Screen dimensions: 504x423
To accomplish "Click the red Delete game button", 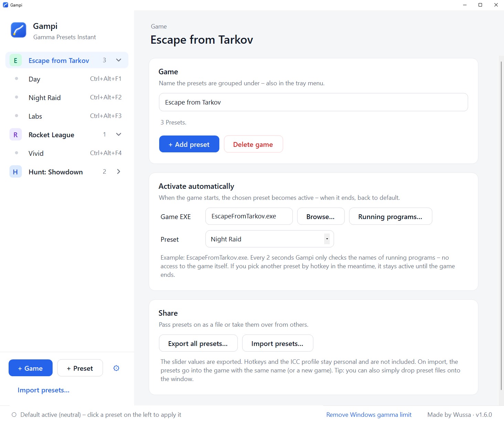I will point(253,144).
